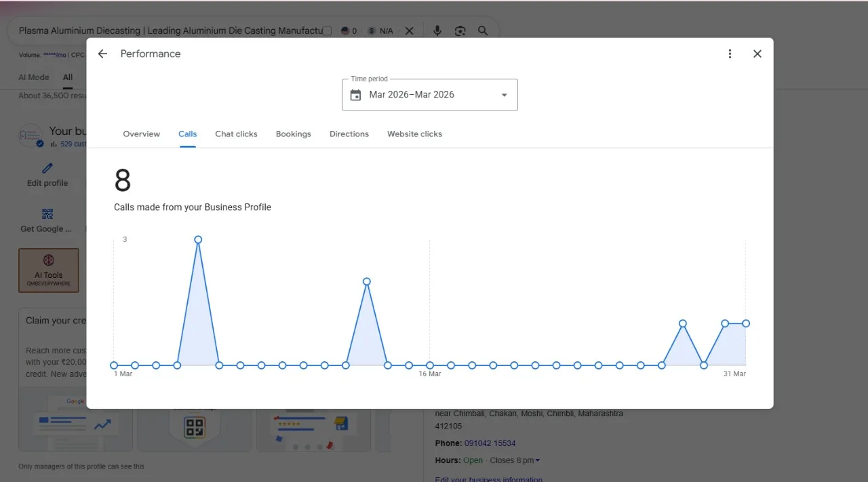Open the 529 customers insights link

73,144
